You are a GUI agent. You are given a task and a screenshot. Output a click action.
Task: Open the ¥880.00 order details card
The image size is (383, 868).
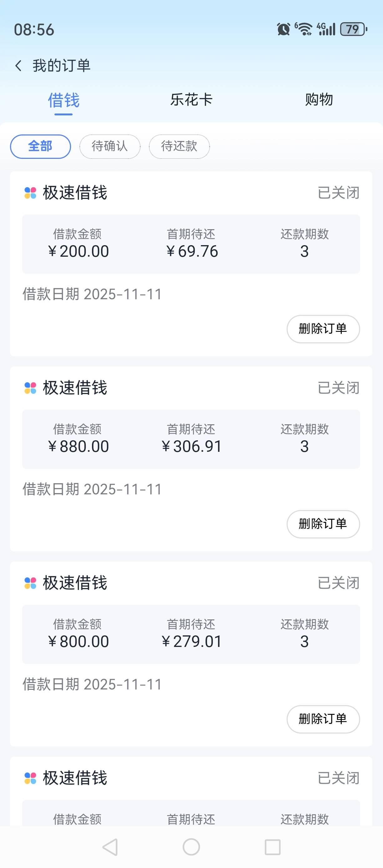click(191, 439)
